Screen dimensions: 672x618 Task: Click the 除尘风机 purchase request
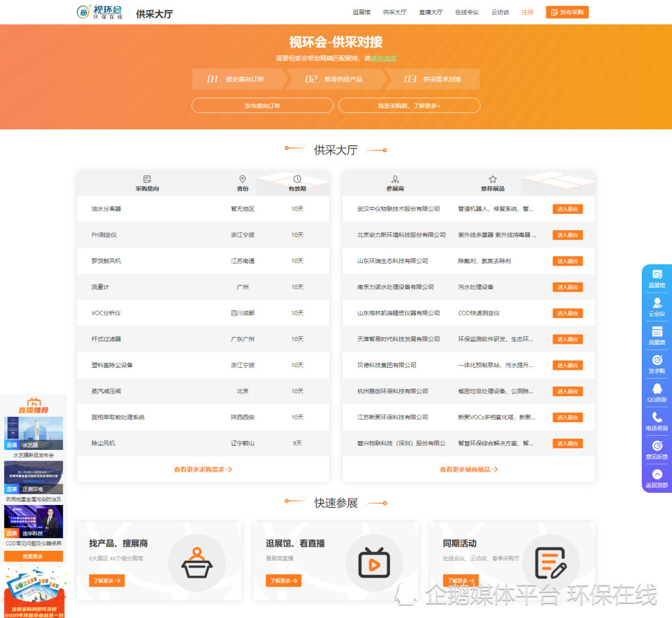coord(203,443)
